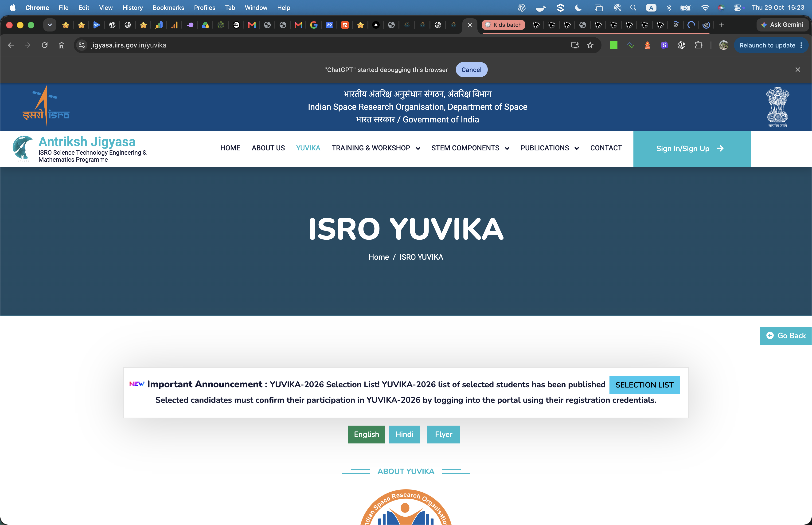Image resolution: width=812 pixels, height=525 pixels.
Task: Open the ABOUT US page
Action: coord(268,148)
